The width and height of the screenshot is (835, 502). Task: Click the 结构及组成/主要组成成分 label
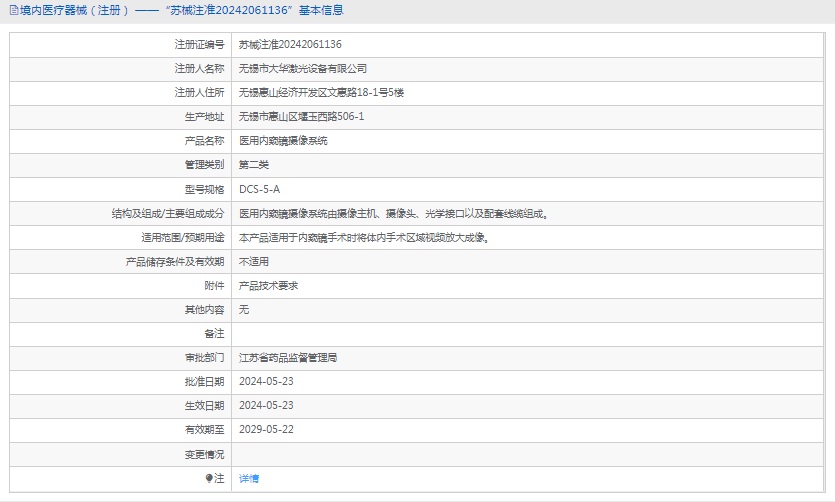click(168, 213)
